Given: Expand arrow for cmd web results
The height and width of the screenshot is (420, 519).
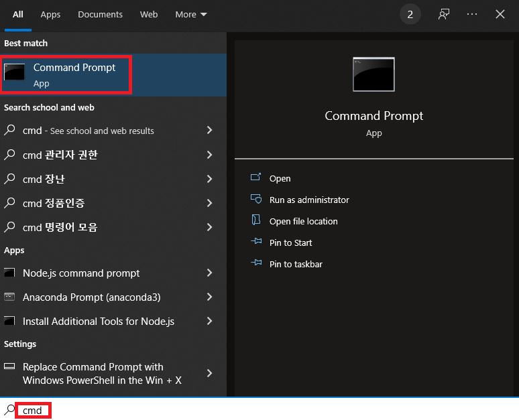Looking at the screenshot, I should 209,131.
